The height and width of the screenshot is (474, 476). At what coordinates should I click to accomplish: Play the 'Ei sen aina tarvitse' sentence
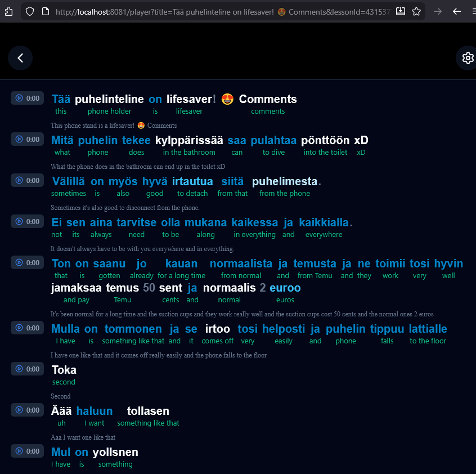click(x=28, y=221)
